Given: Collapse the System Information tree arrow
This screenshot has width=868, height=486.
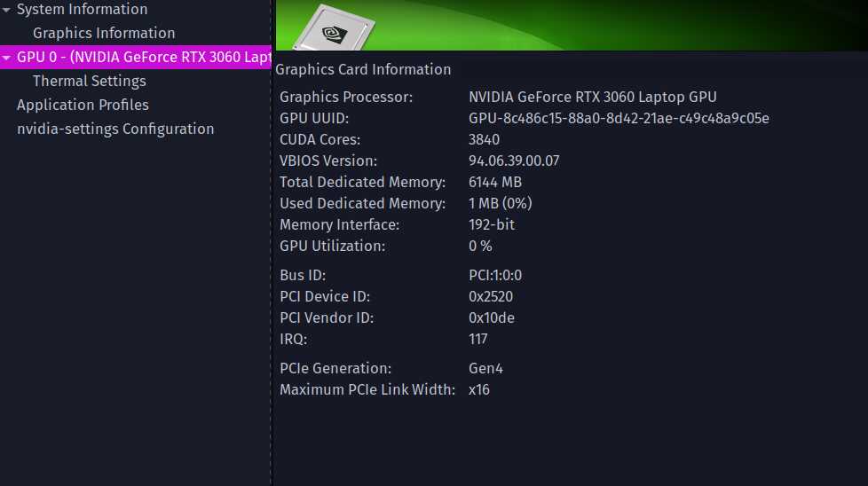Looking at the screenshot, I should point(6,10).
